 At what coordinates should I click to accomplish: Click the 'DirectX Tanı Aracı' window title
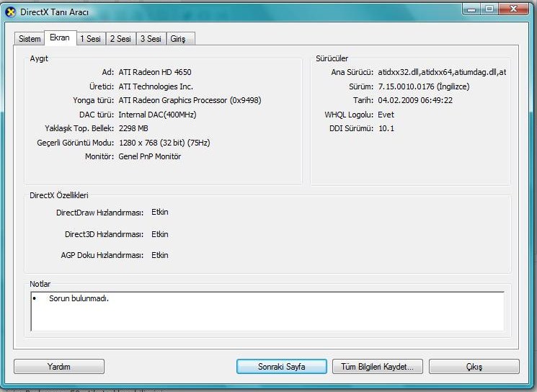[55, 12]
